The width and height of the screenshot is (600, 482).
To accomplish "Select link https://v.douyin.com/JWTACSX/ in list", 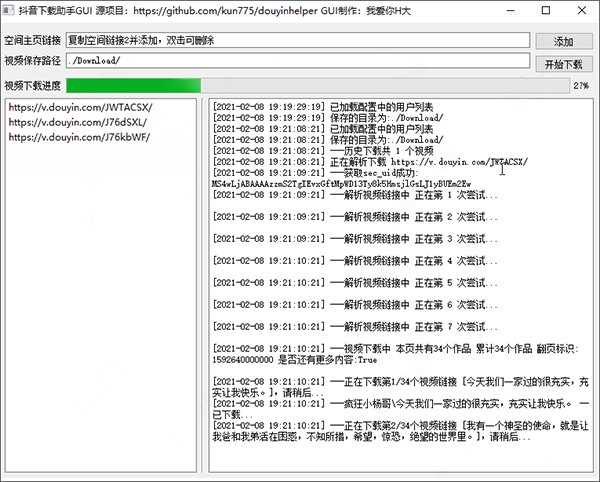I will [x=80, y=107].
